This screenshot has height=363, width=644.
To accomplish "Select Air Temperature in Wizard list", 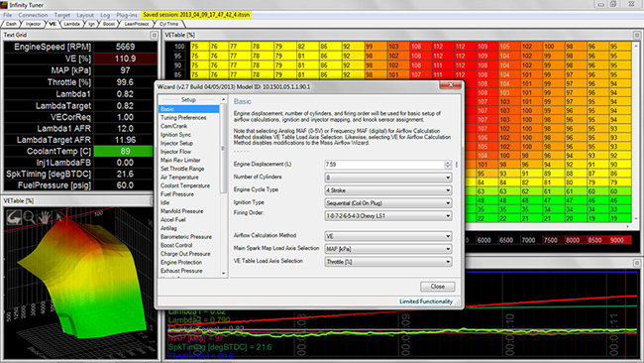I will (x=179, y=178).
